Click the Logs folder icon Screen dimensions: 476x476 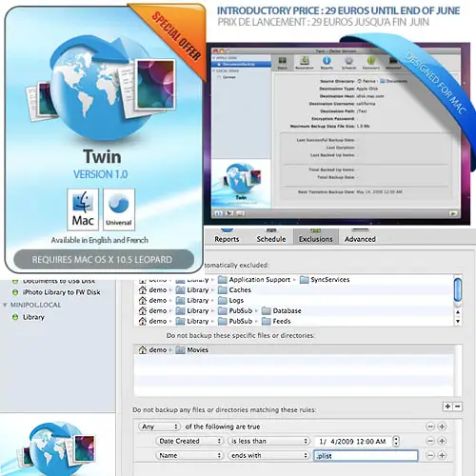(223, 300)
